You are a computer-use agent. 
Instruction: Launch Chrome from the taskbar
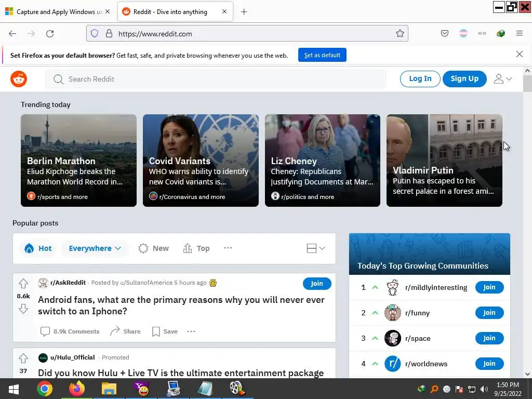(45, 389)
